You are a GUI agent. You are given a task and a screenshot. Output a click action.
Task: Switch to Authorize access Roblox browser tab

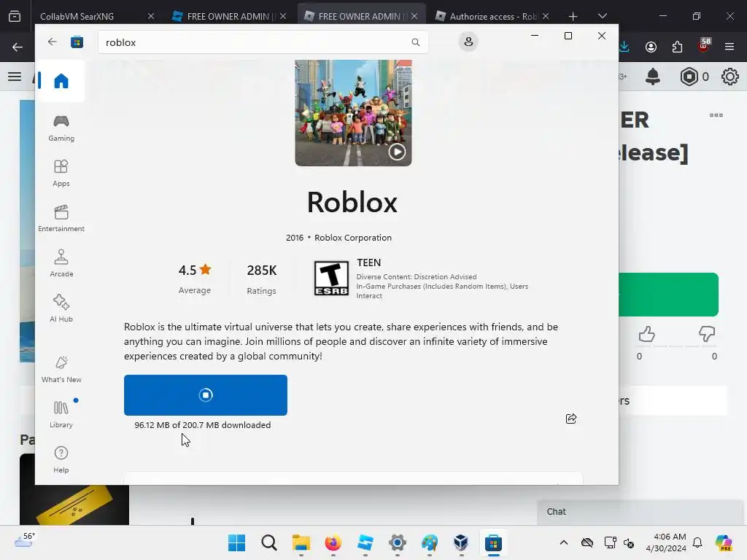click(x=493, y=16)
